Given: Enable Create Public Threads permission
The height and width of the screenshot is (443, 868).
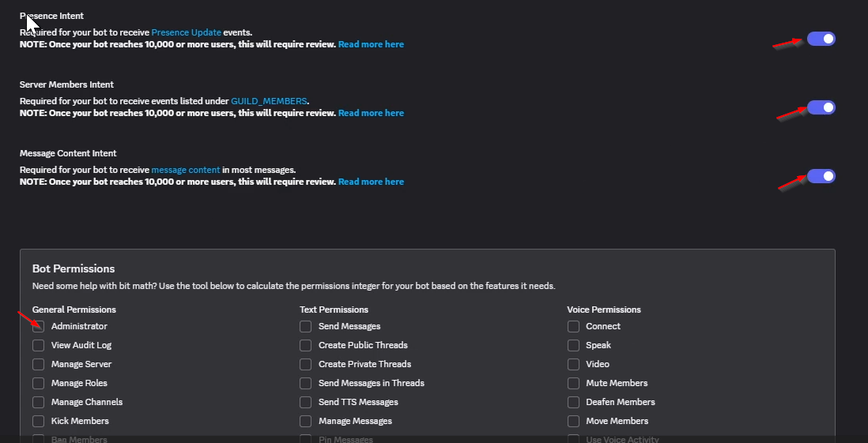Looking at the screenshot, I should pos(306,345).
